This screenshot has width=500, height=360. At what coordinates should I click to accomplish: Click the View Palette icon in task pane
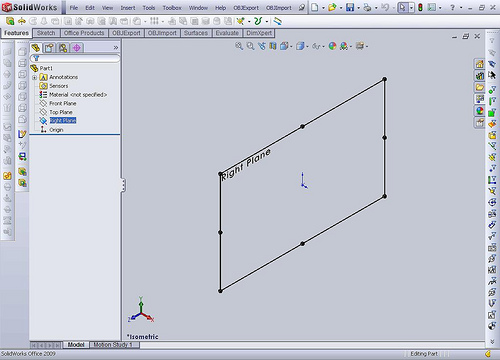tap(480, 99)
